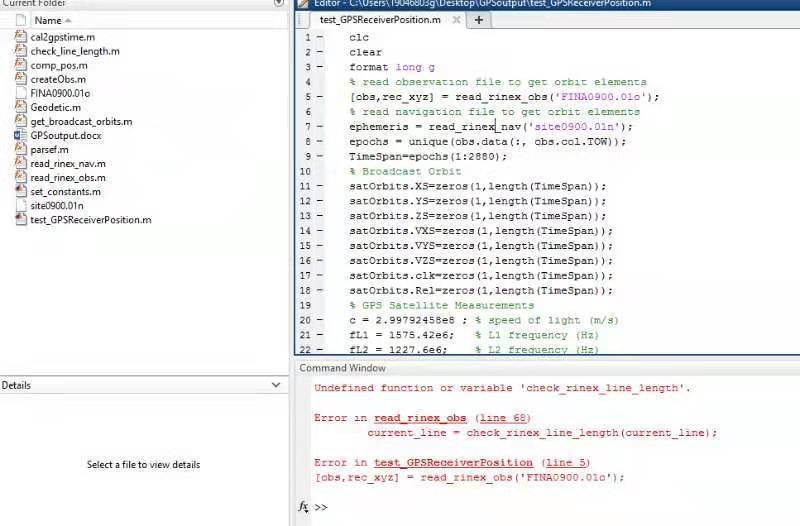The image size is (800, 526).
Task: Select file name set_constants.m
Action: [x=65, y=192]
